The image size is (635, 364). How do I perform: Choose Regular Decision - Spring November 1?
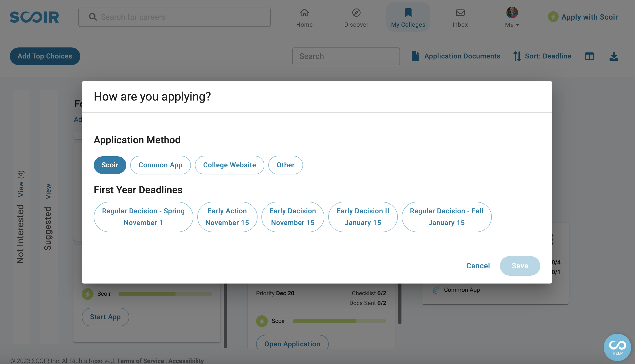coord(143,217)
